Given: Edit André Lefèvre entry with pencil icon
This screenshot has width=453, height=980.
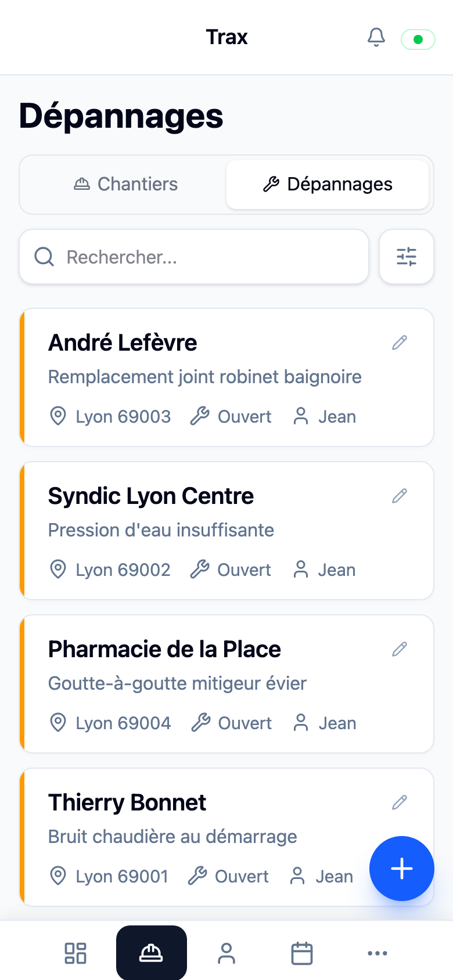Looking at the screenshot, I should point(400,343).
